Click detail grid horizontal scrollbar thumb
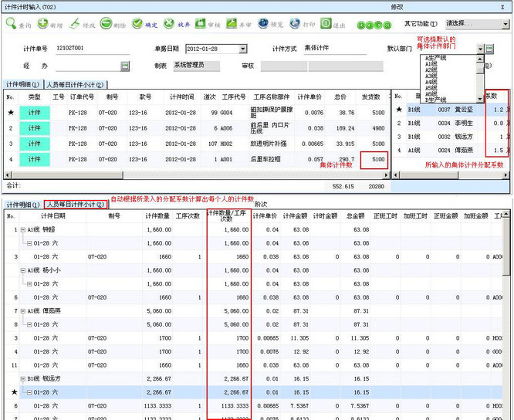This screenshot has width=514, height=420. [x=66, y=175]
